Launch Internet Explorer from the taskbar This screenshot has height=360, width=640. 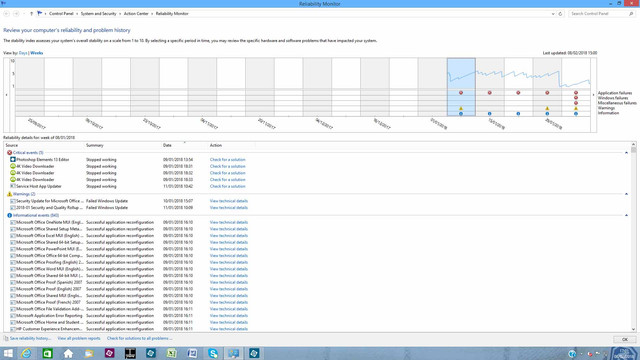click(x=27, y=353)
